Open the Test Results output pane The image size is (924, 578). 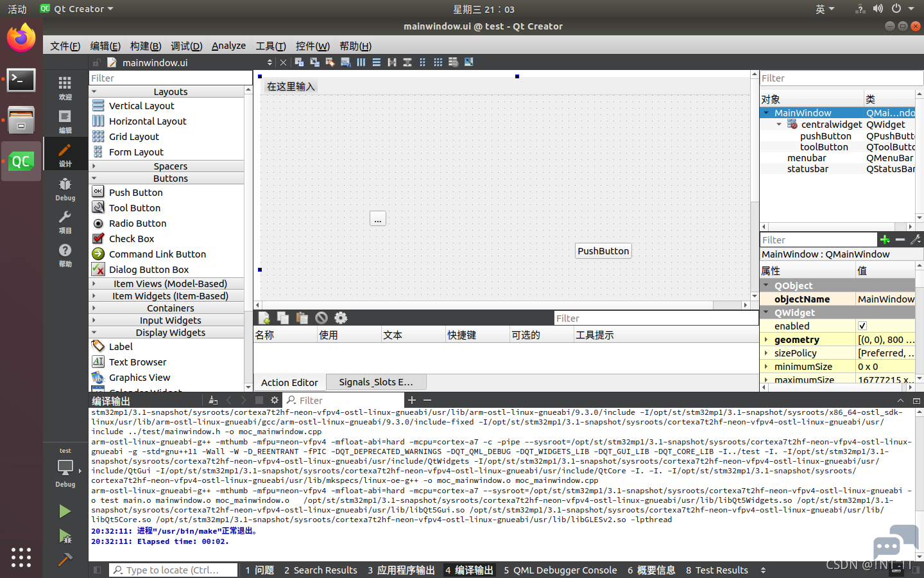717,570
